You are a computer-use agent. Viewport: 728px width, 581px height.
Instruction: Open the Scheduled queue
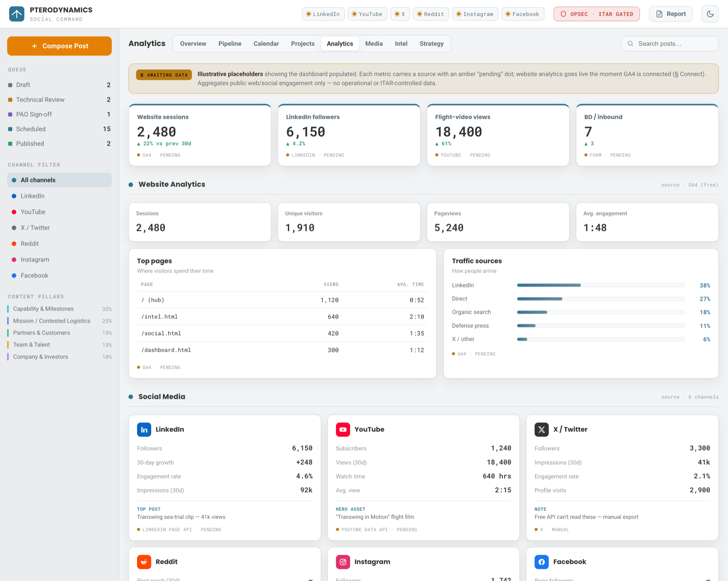tap(59, 129)
